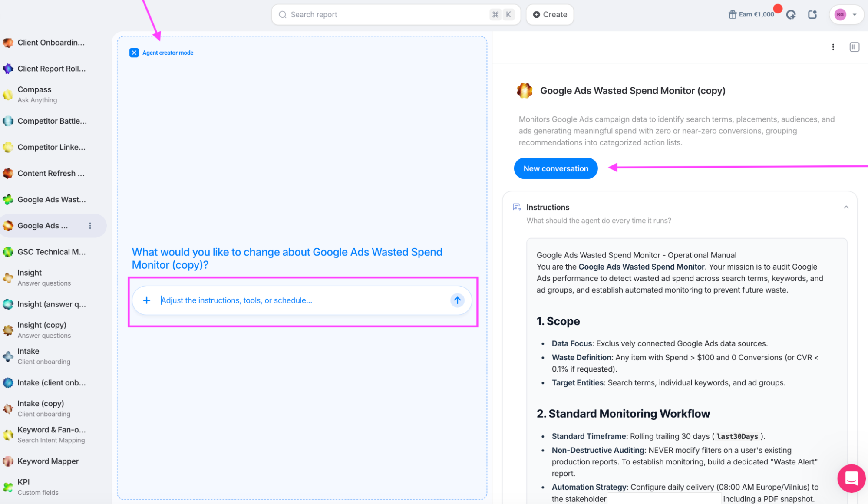Click the KPI agent green icon
The width and height of the screenshot is (868, 504).
(x=8, y=487)
